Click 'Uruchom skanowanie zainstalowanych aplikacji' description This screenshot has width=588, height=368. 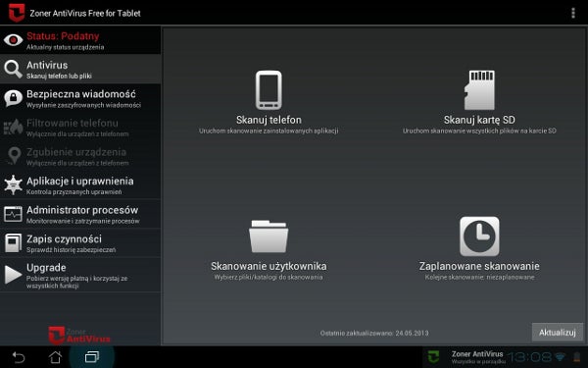click(269, 131)
